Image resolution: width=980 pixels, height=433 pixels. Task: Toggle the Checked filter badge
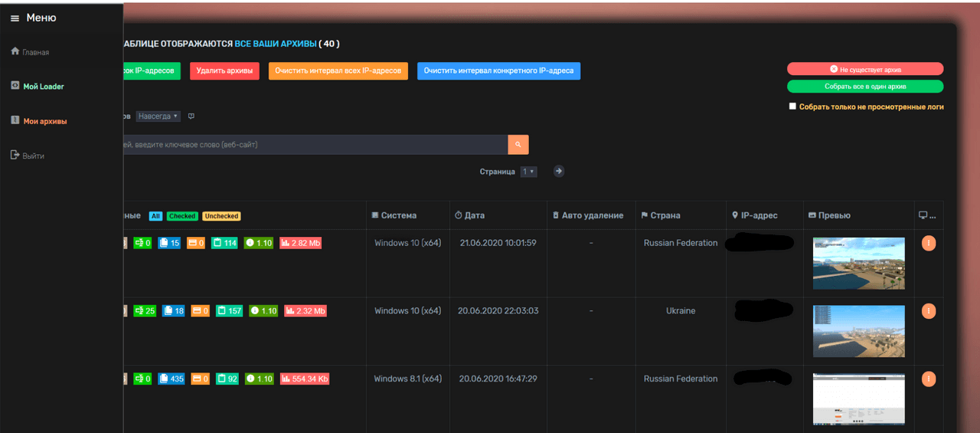tap(182, 216)
